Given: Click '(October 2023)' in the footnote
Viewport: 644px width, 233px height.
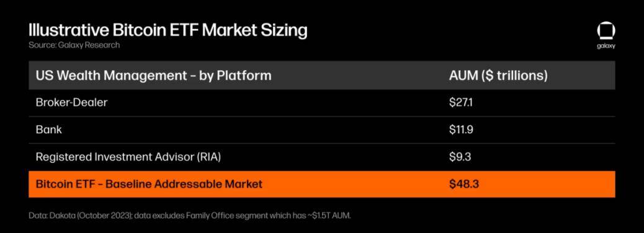Looking at the screenshot, I should pyautogui.click(x=102, y=216).
